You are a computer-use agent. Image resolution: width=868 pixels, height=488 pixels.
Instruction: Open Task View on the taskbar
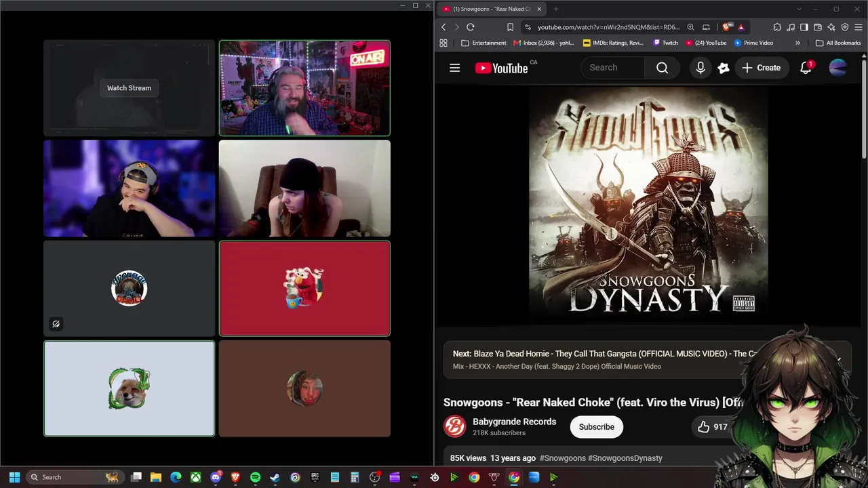136,477
